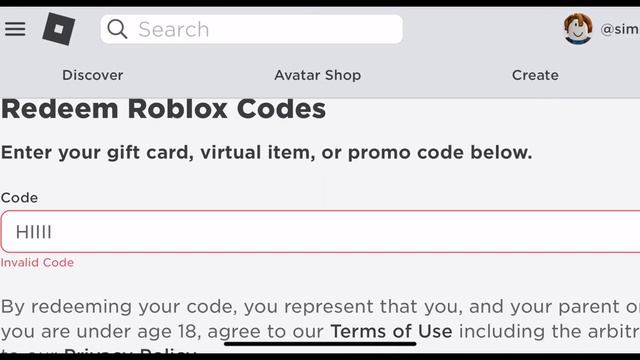Click the red Invalid Code message
640x360 pixels.
pyautogui.click(x=37, y=262)
